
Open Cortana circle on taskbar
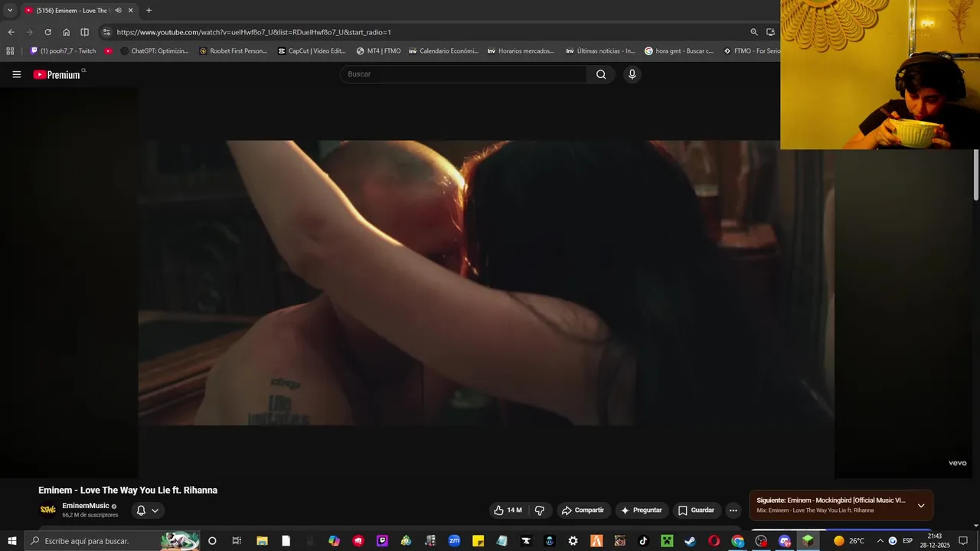[x=212, y=541]
